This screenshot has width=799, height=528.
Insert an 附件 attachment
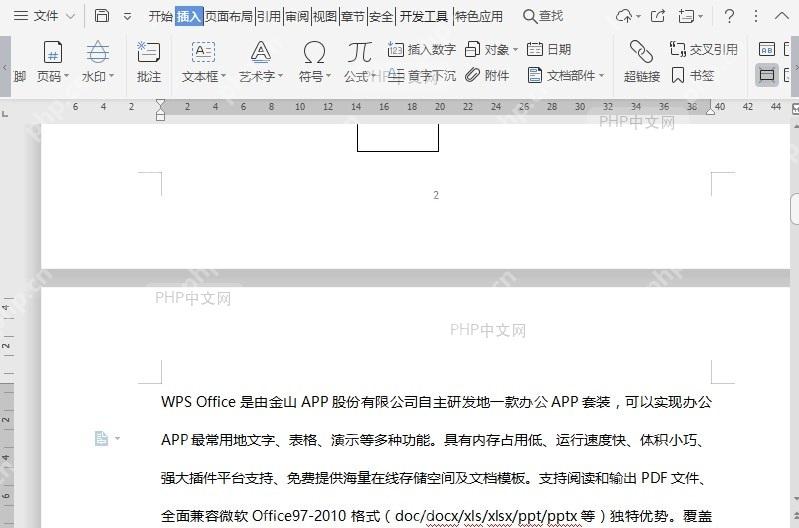point(487,75)
